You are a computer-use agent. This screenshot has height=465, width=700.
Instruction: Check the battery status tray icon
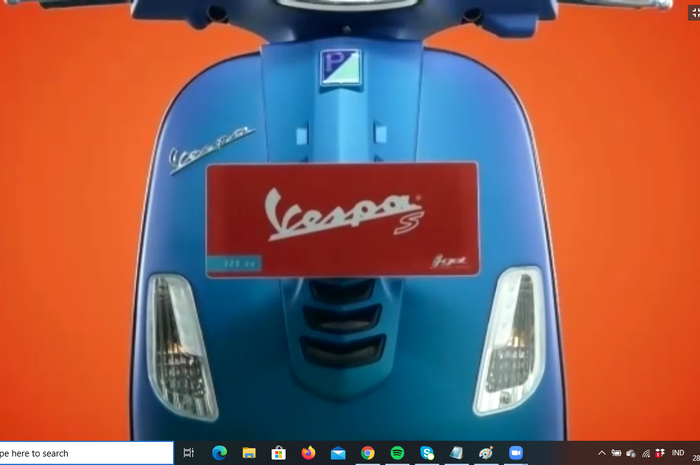(x=616, y=453)
